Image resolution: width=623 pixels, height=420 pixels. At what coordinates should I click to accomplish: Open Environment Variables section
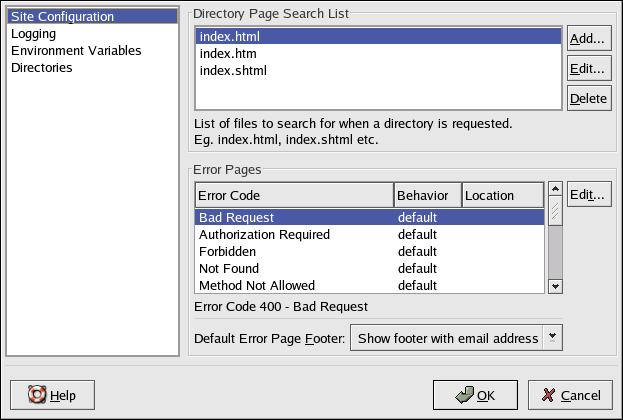click(76, 51)
